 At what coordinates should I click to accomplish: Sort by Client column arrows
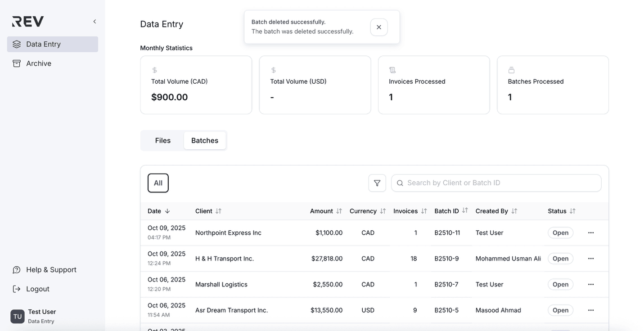[x=218, y=211]
